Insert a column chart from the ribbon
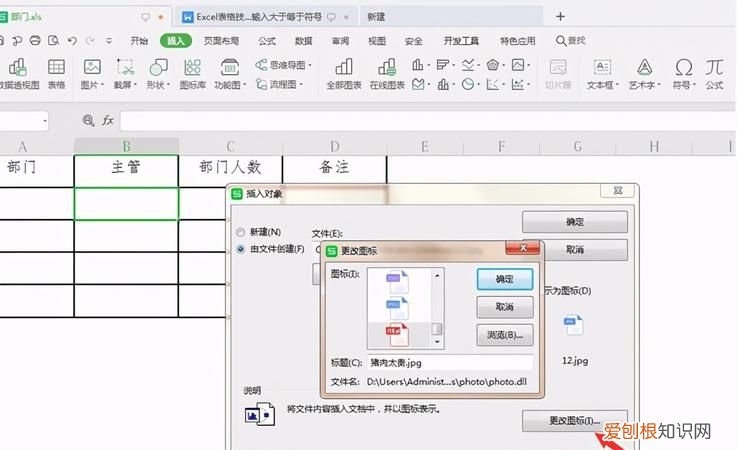Image resolution: width=737 pixels, height=450 pixels. coord(417,64)
